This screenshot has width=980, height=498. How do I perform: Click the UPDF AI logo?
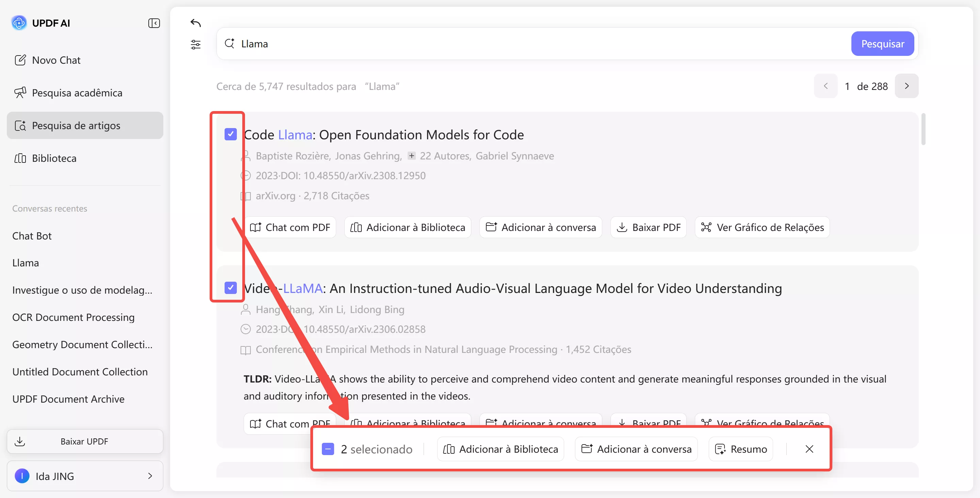(x=19, y=23)
